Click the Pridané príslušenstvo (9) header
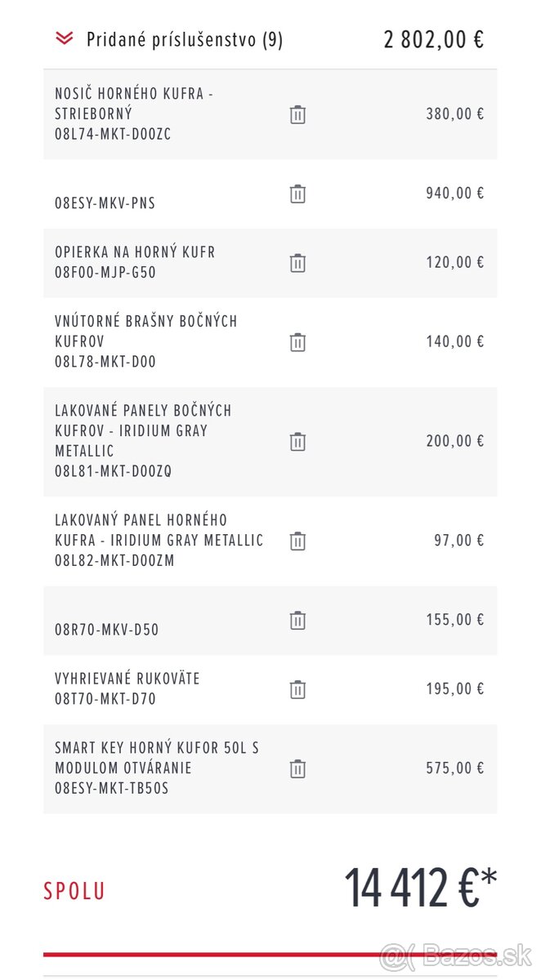The height and width of the screenshot is (980, 541). (x=185, y=39)
